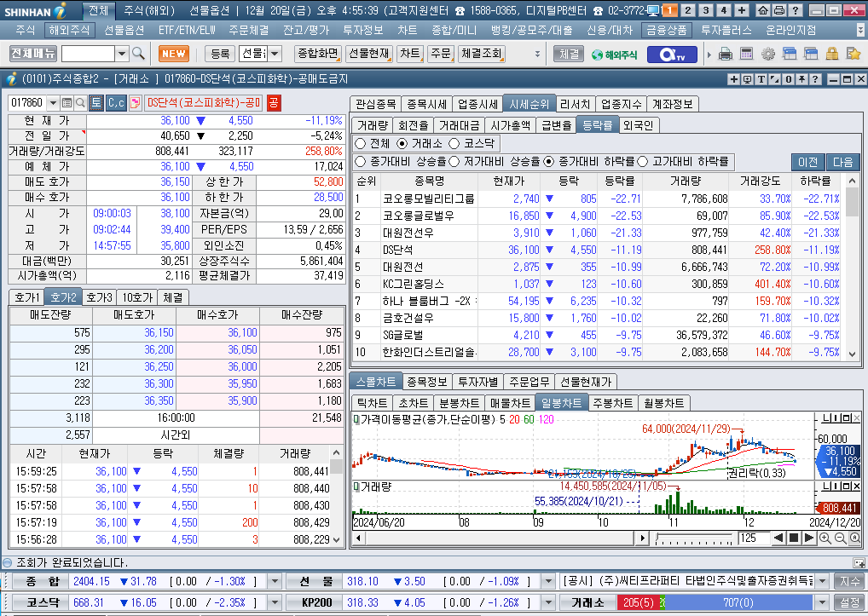Select 종가대비 상승율 radio option
868x616 pixels.
click(361, 162)
